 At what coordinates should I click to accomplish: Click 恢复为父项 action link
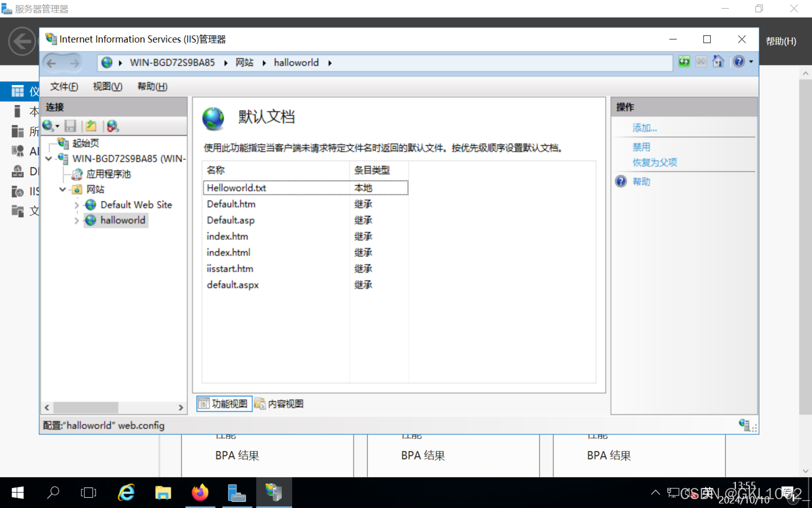pos(655,162)
